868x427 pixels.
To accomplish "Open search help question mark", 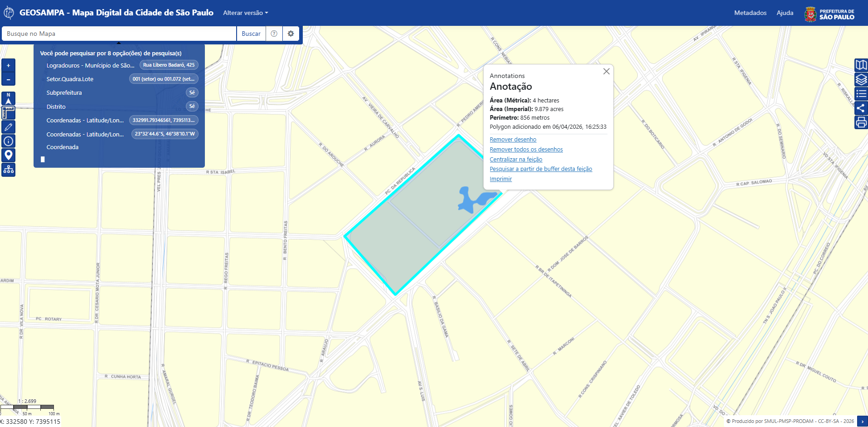I will pos(274,34).
